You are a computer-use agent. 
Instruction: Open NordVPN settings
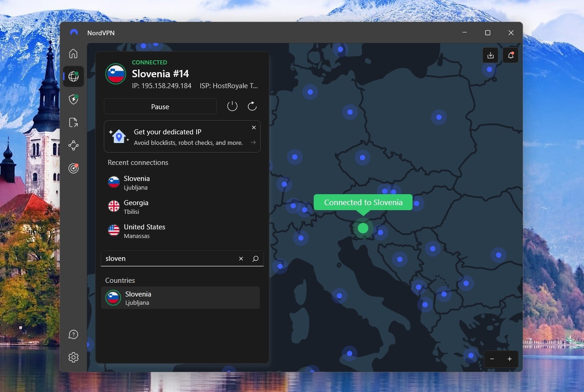[x=73, y=357]
